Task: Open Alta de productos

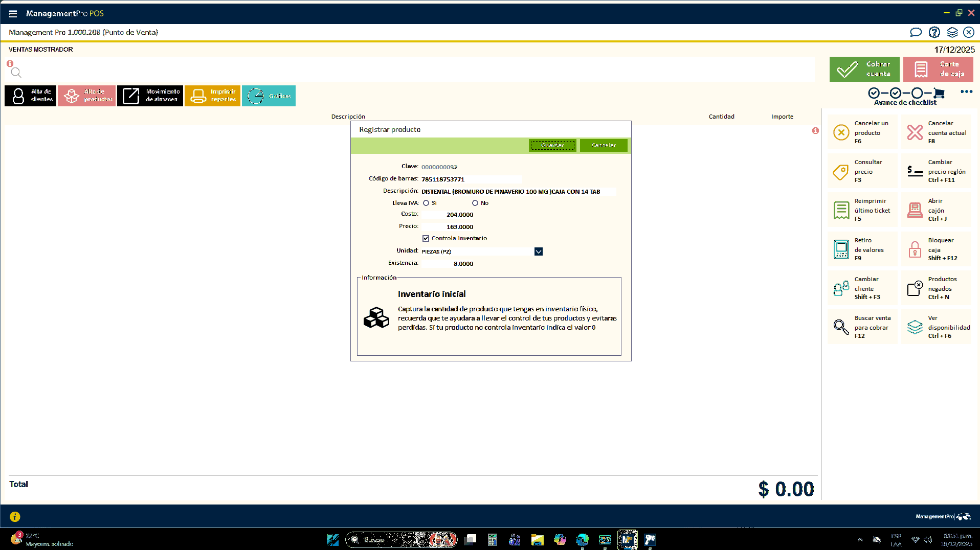Action: click(x=86, y=96)
